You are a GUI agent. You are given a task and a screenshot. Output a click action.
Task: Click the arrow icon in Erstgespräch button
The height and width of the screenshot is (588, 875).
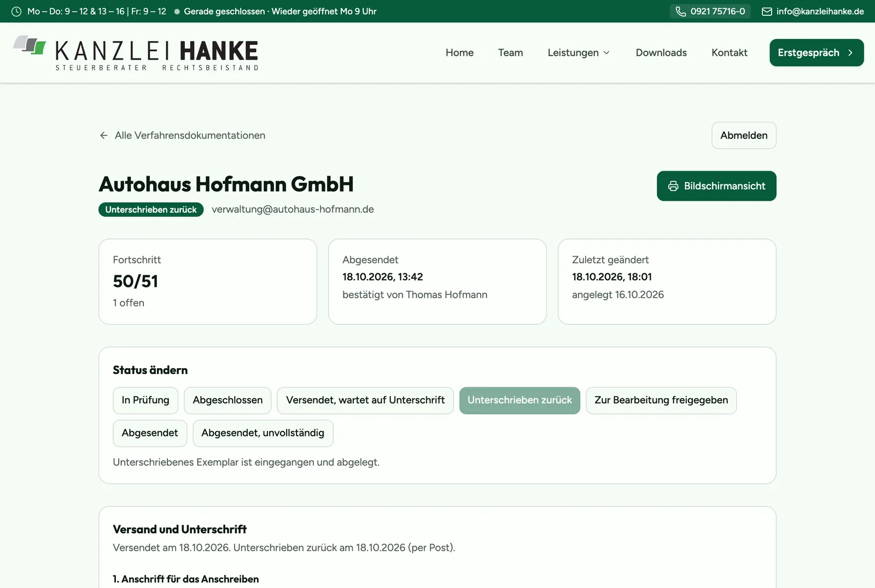pos(850,53)
